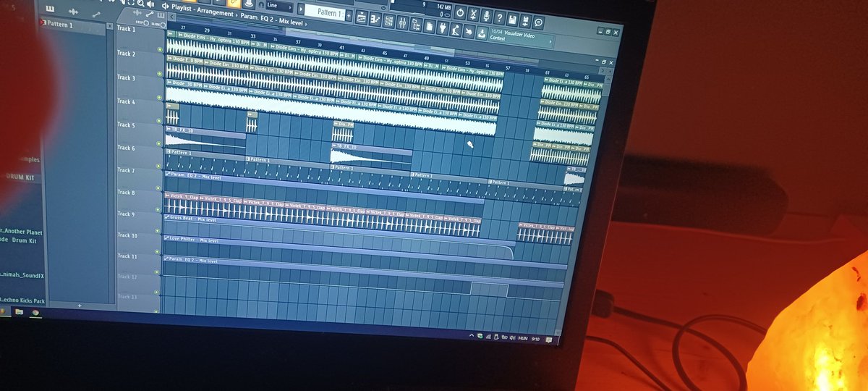This screenshot has height=391, width=868.
Task: Open the speech bubble chat icon
Action: [x=537, y=22]
